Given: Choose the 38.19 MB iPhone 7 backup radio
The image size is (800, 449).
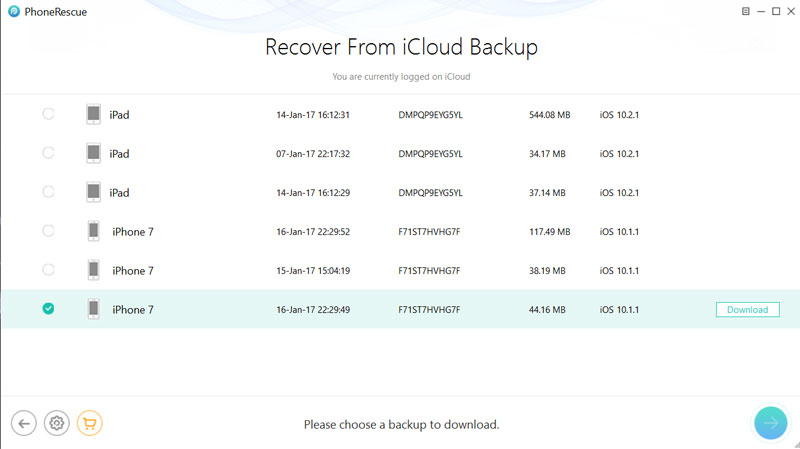Looking at the screenshot, I should pos(48,270).
